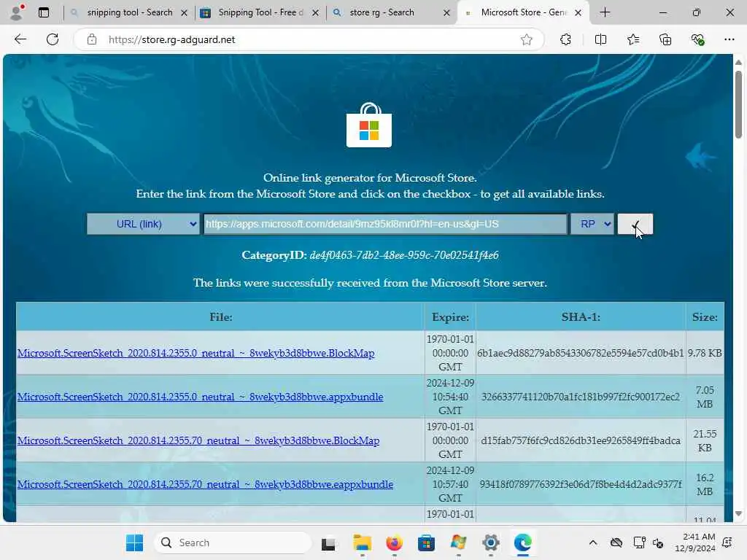Screen dimensions: 747x560
Task: Click the SHA-1: column header
Action: click(x=580, y=316)
